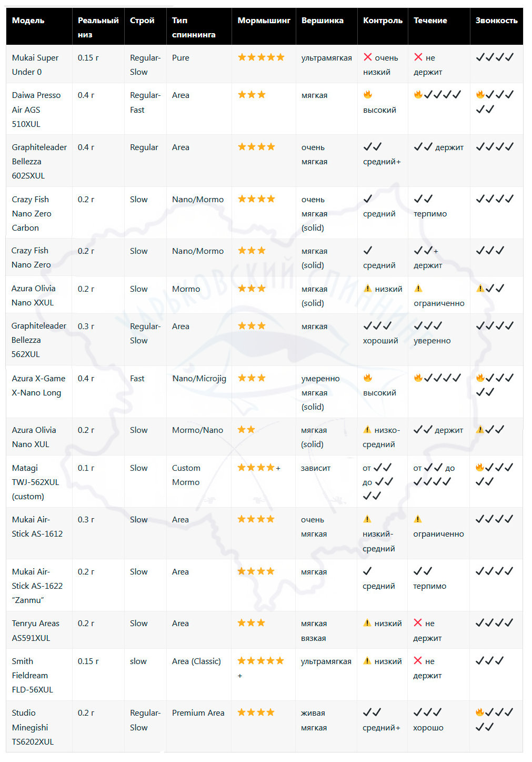Click the 'Premium Area' type cell
Image resolution: width=532 pixels, height=762 pixels.
(198, 713)
